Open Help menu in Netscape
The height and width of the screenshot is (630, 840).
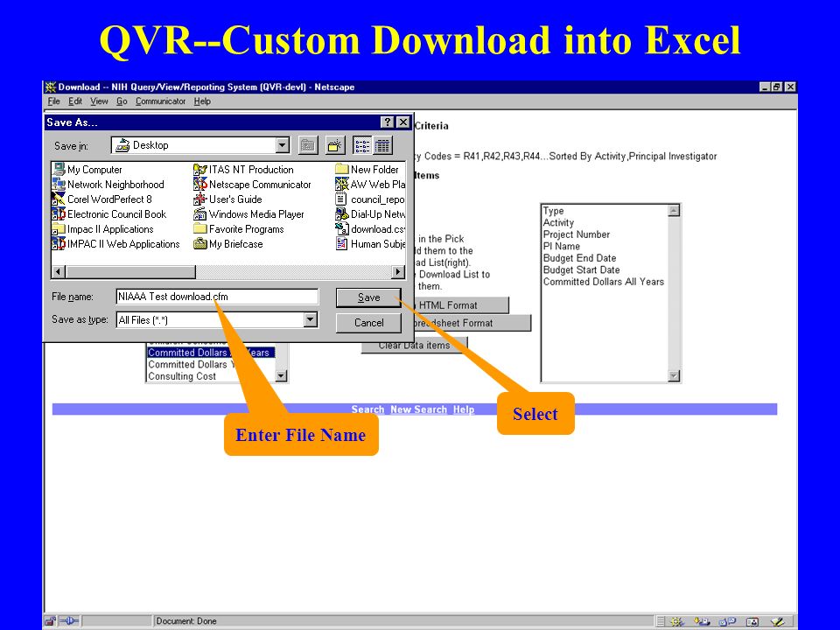(x=202, y=101)
